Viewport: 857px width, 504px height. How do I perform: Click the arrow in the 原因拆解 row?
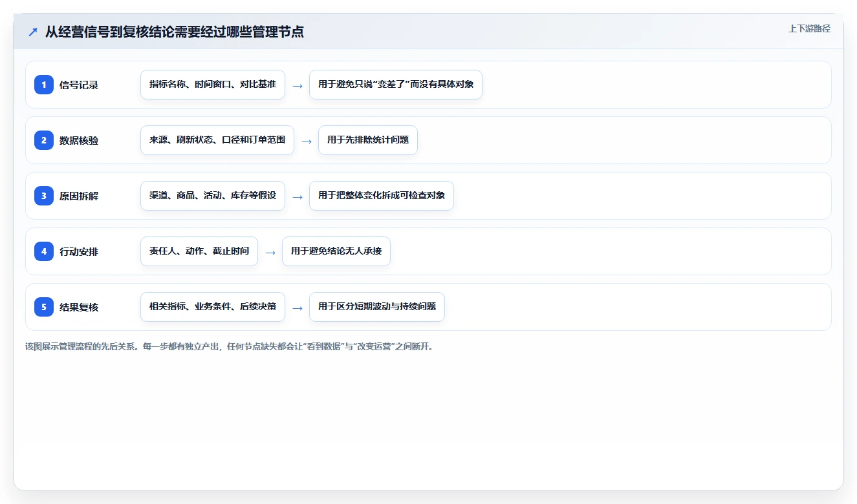(x=298, y=196)
